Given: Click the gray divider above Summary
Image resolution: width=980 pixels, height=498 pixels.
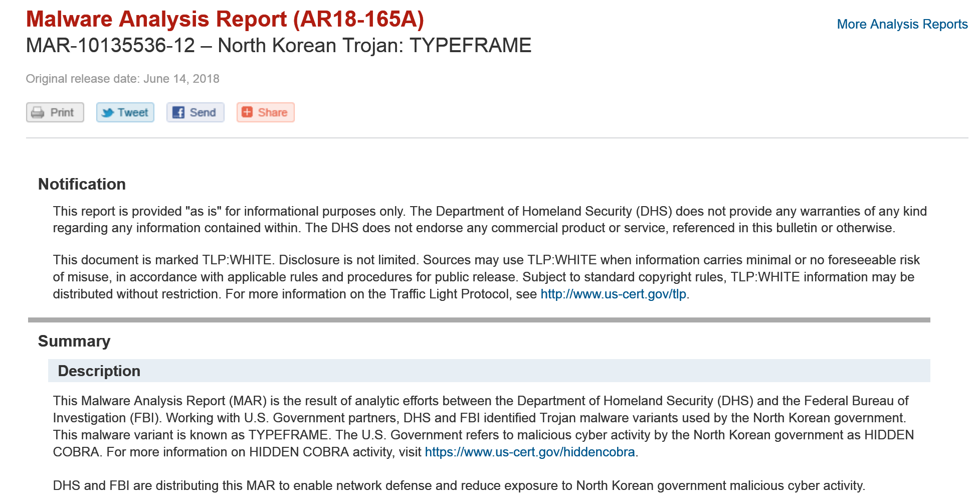Looking at the screenshot, I should 479,320.
